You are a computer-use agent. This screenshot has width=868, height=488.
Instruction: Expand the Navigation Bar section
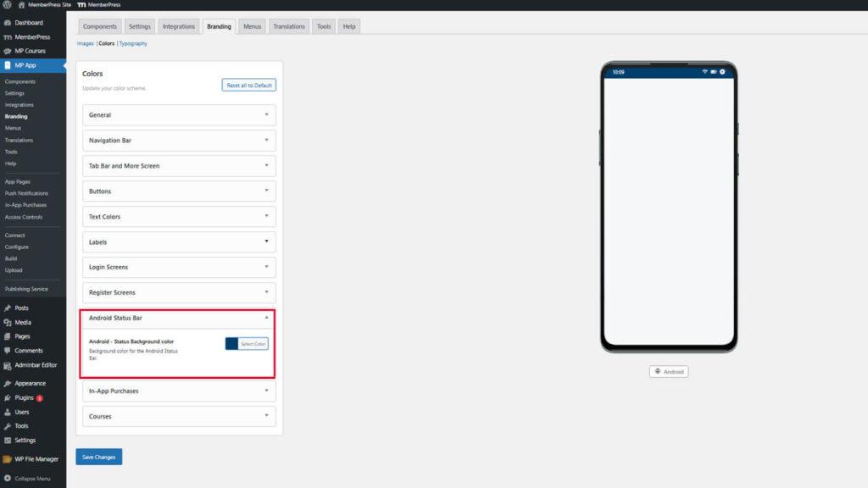pos(178,141)
